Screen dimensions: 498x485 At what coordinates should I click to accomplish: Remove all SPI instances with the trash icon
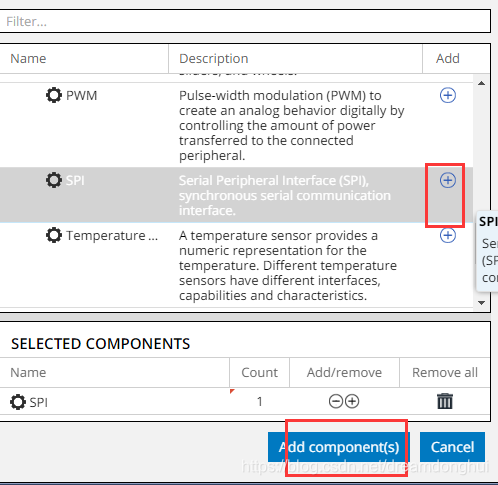[445, 401]
